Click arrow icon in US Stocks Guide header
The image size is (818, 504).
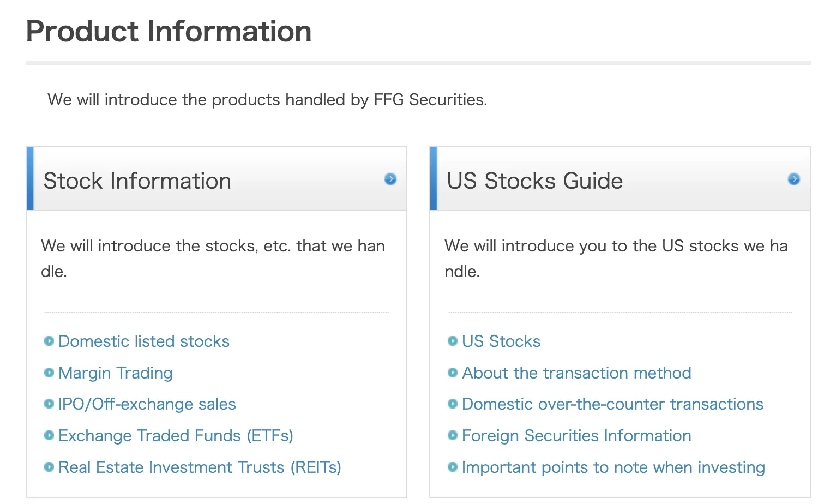[794, 179]
